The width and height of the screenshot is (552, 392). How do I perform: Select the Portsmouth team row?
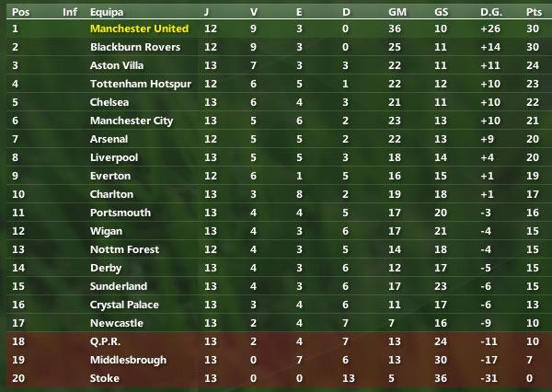(x=121, y=213)
